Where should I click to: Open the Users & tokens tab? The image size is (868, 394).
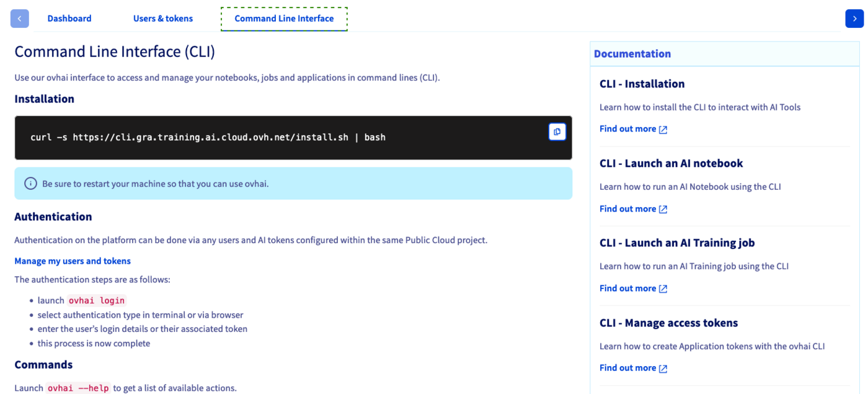click(163, 18)
